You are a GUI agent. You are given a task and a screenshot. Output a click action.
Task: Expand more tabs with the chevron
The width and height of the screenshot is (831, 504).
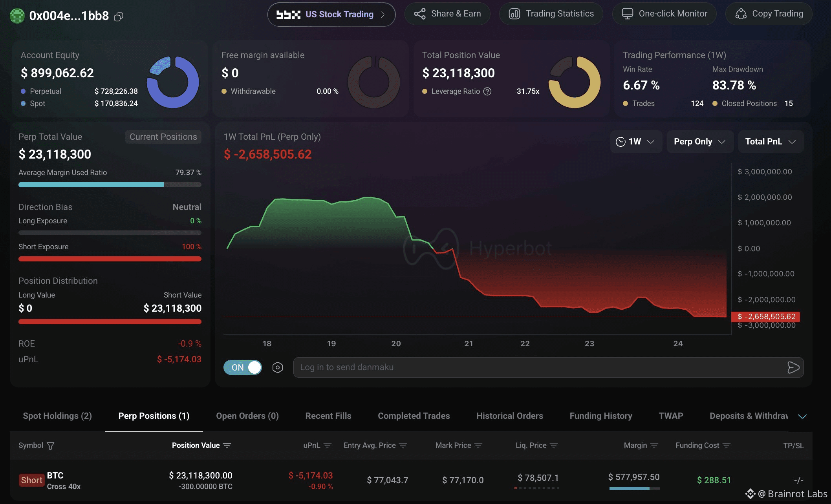pyautogui.click(x=802, y=416)
